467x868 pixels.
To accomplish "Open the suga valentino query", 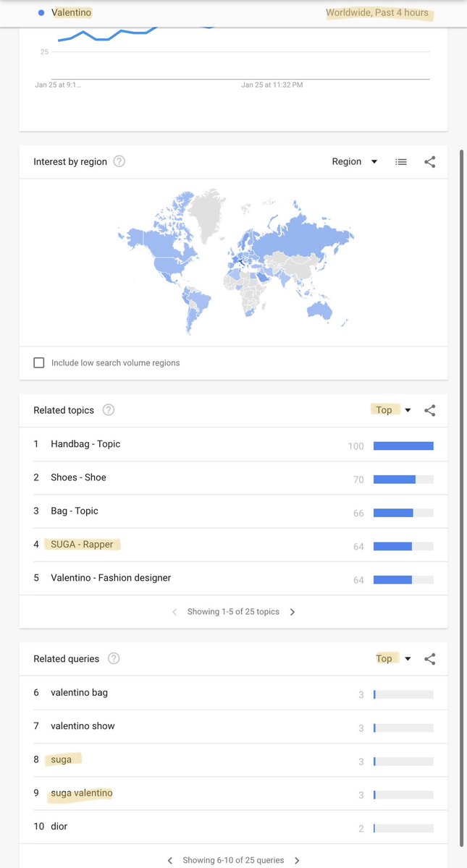I will pos(82,793).
